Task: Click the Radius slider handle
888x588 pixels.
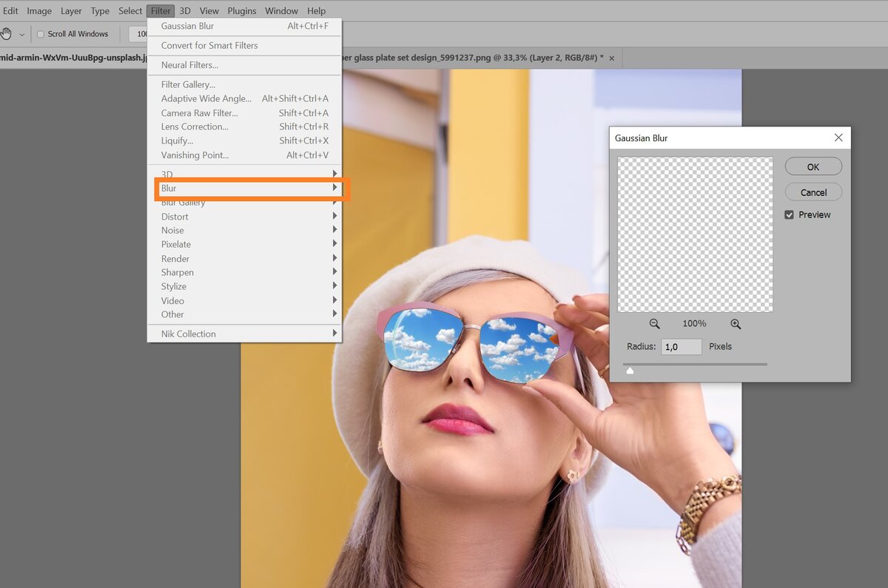Action: pos(630,370)
